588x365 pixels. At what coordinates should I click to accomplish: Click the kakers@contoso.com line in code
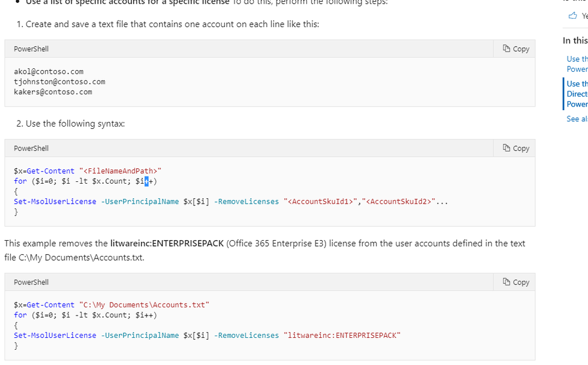pos(53,92)
